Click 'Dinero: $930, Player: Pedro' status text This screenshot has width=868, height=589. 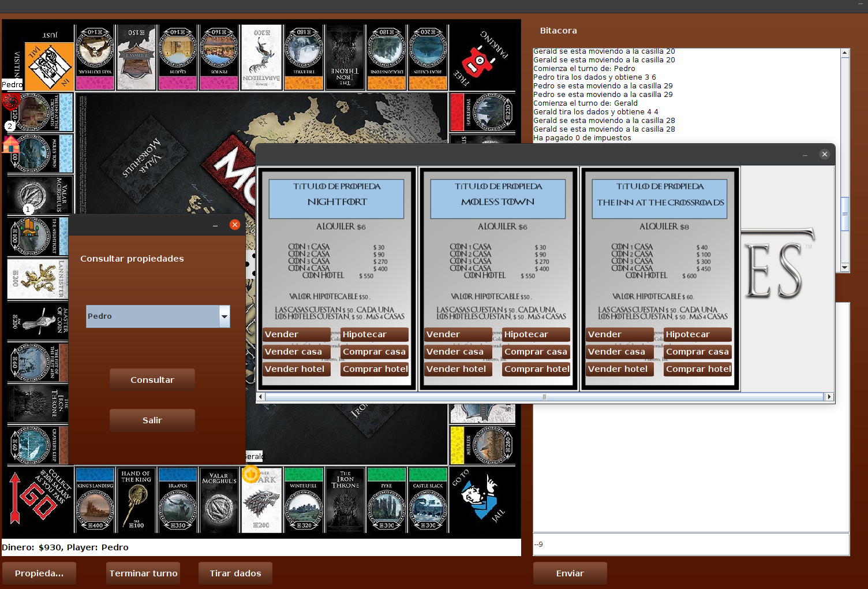65,547
